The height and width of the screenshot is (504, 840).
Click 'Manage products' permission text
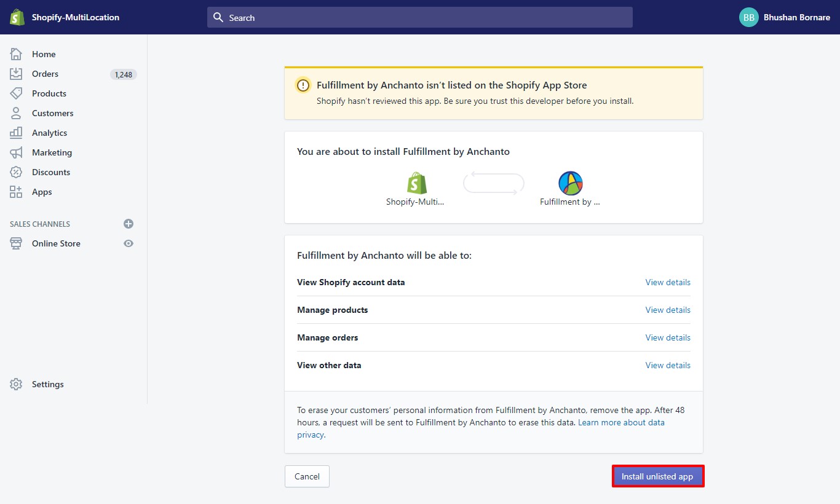333,310
